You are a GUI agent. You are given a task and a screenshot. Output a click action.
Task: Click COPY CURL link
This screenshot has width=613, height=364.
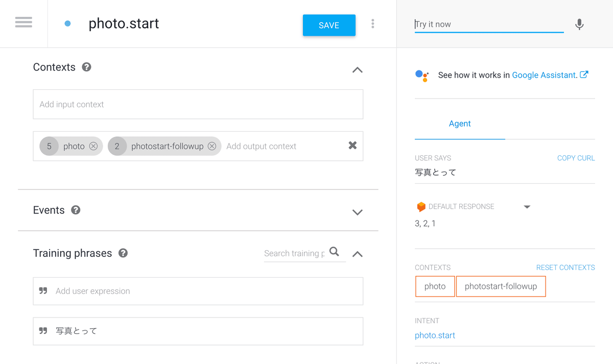click(x=576, y=158)
